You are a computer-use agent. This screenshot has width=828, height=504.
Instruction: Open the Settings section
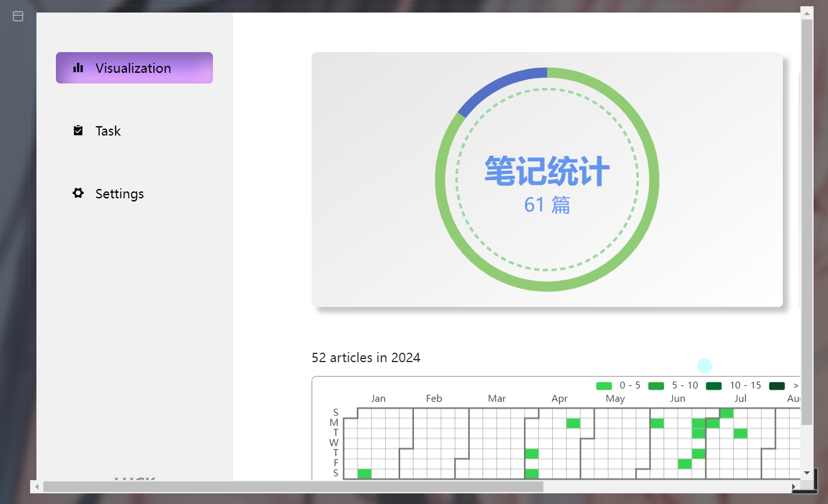119,193
